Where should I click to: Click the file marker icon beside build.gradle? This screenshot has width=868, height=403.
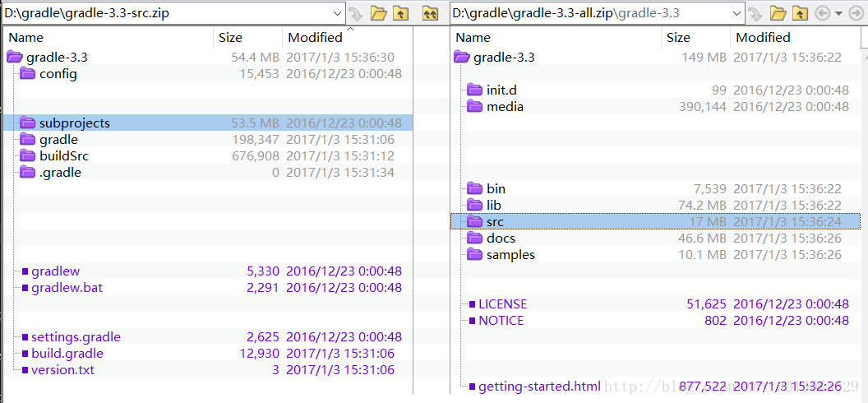point(25,354)
